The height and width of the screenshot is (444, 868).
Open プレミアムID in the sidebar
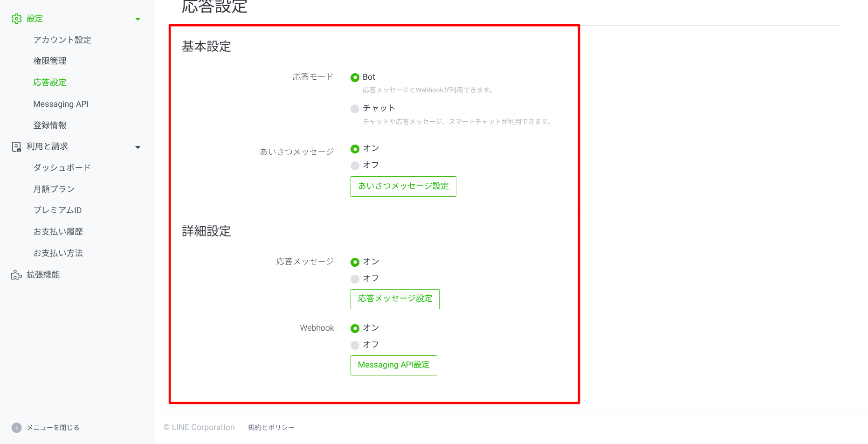[57, 210]
